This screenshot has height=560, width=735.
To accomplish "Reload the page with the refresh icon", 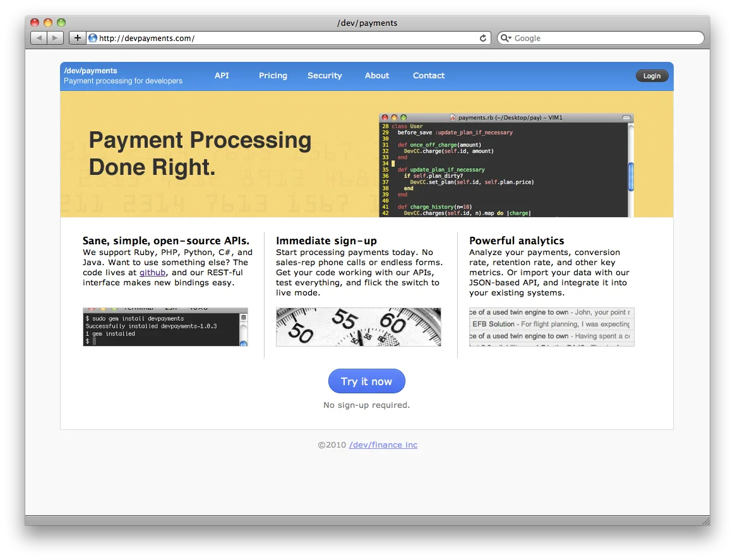I will 484,37.
